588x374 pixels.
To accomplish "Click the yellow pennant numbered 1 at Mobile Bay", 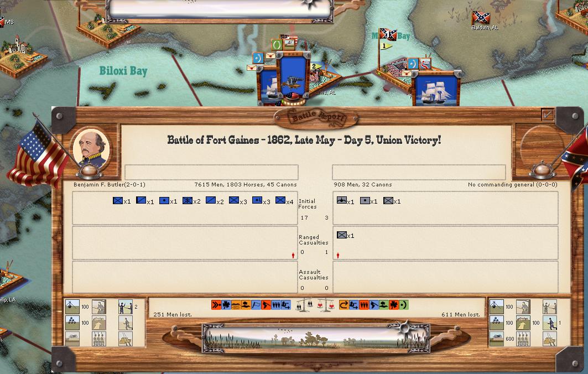I will (x=384, y=46).
